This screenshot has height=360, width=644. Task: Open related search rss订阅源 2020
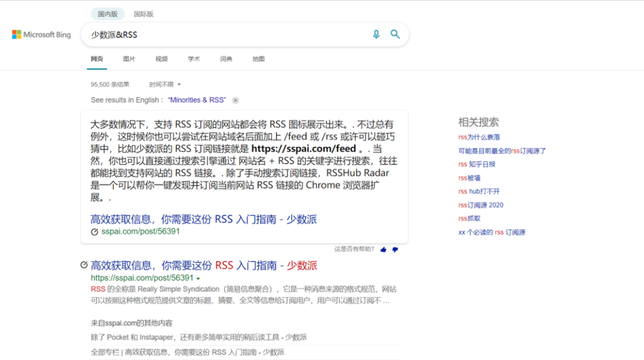pyautogui.click(x=481, y=205)
